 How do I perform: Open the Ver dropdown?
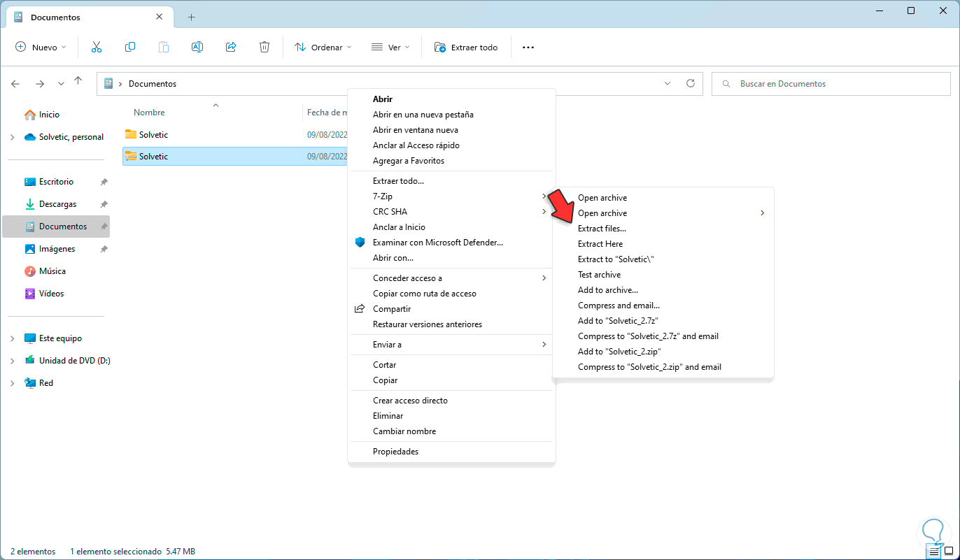(390, 48)
